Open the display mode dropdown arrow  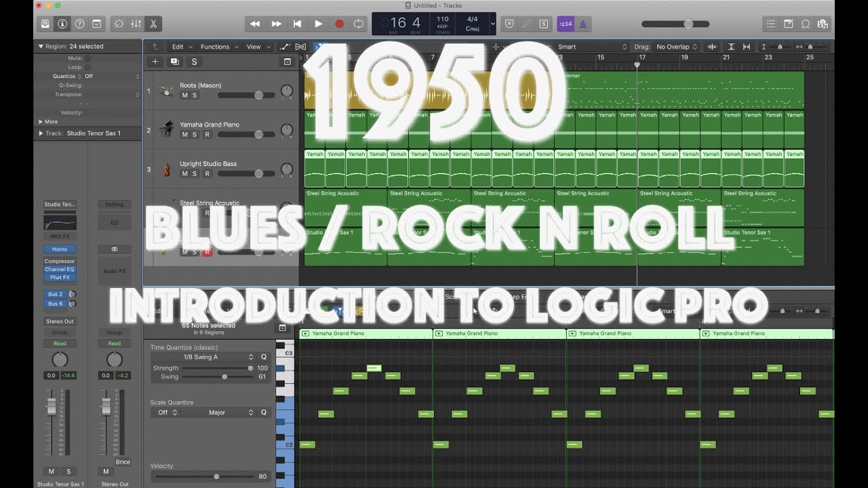(x=492, y=24)
